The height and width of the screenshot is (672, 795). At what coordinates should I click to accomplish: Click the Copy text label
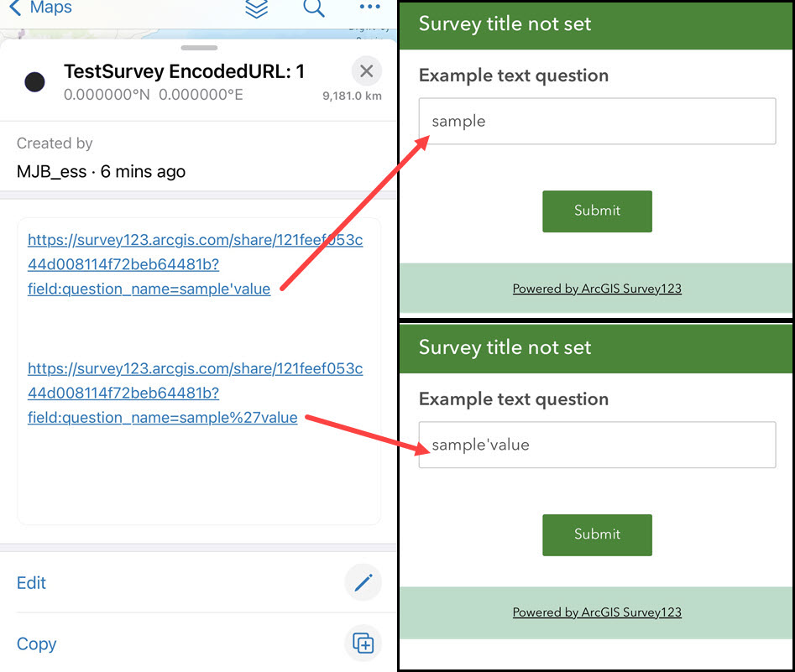(37, 643)
